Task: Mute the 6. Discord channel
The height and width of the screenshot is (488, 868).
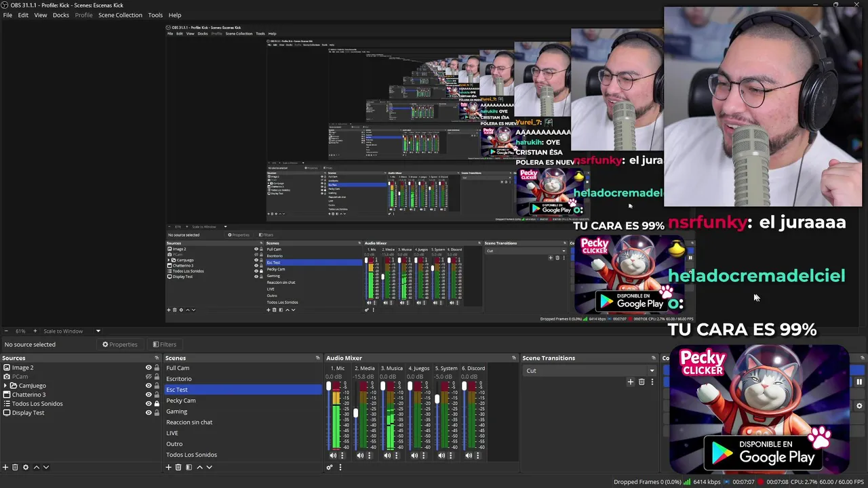Action: click(x=469, y=455)
